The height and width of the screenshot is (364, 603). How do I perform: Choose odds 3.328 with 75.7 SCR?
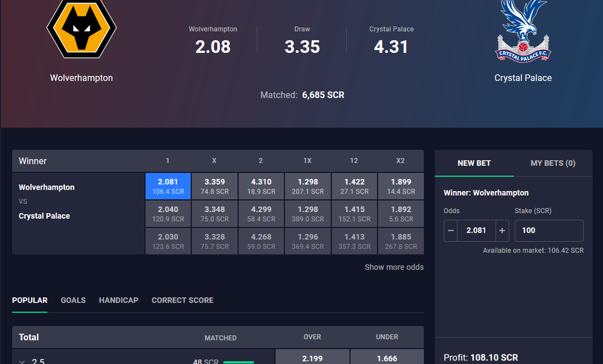215,242
